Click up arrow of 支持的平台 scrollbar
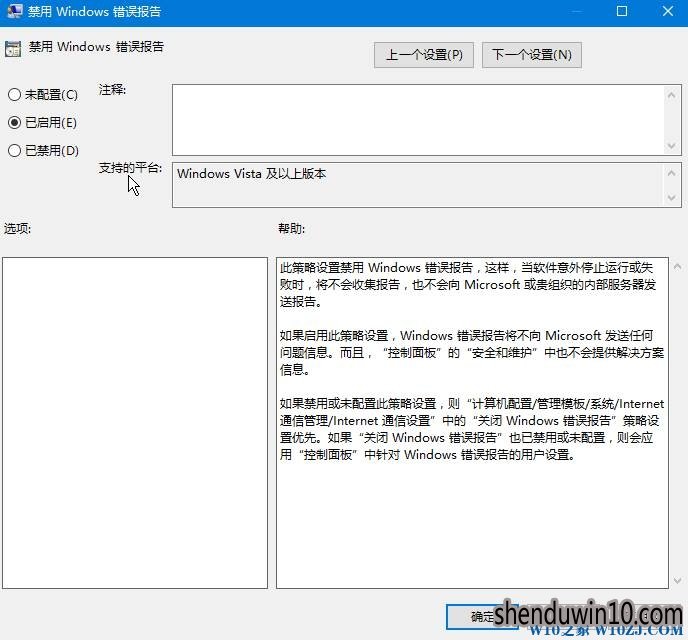Image resolution: width=688 pixels, height=640 pixels. click(671, 173)
